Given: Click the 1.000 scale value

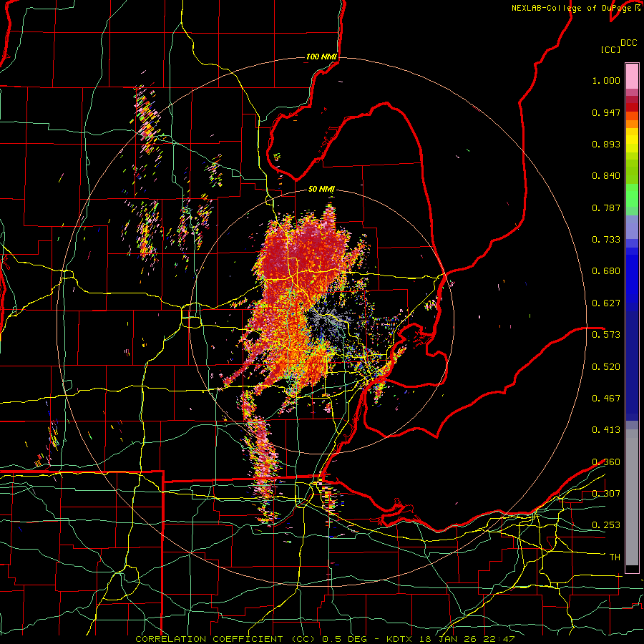Looking at the screenshot, I should click(x=606, y=80).
